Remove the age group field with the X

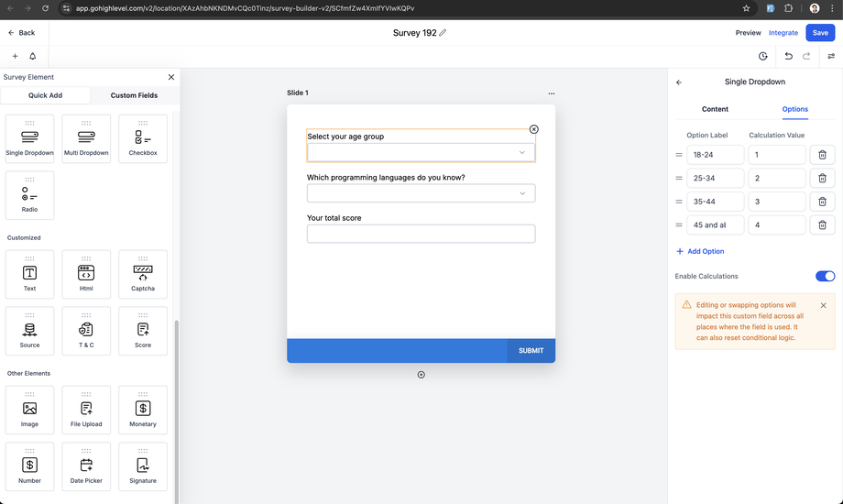pyautogui.click(x=534, y=129)
